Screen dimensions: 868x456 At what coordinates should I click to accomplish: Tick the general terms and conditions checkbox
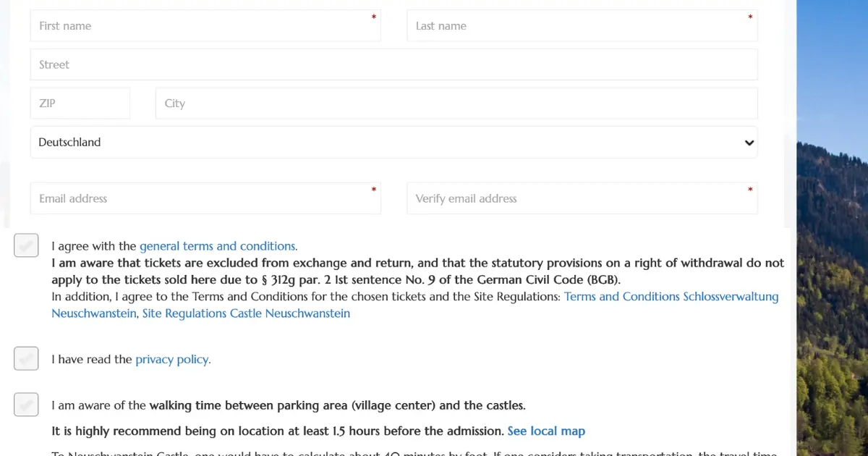pos(26,246)
